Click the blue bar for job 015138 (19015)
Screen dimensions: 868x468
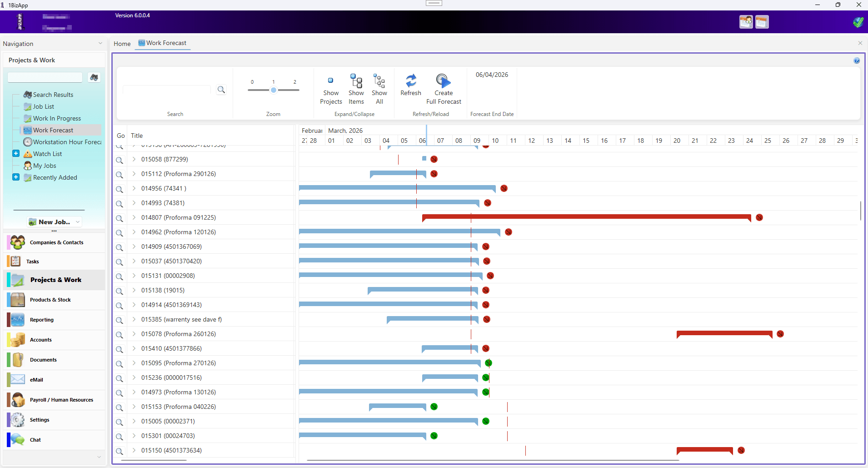[x=423, y=290]
